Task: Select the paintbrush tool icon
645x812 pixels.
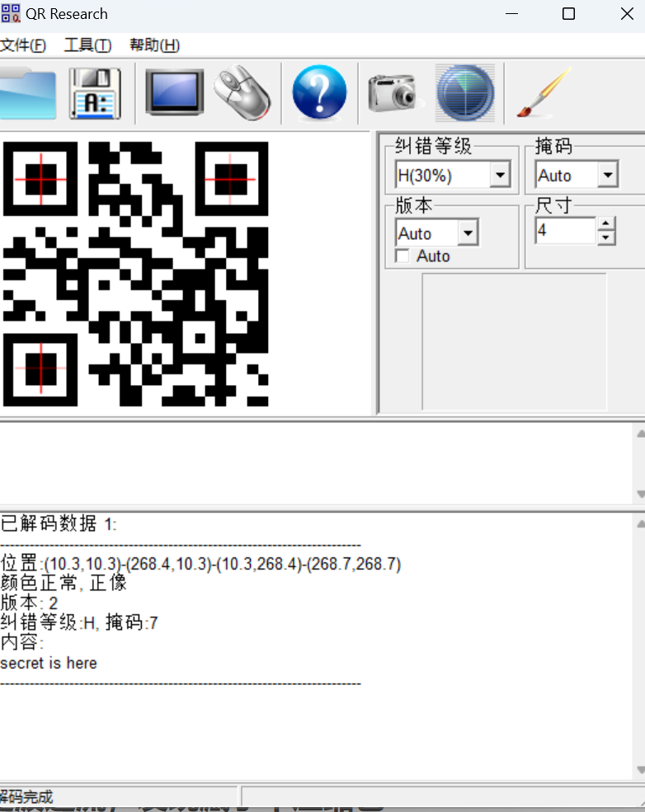Action: coord(544,93)
